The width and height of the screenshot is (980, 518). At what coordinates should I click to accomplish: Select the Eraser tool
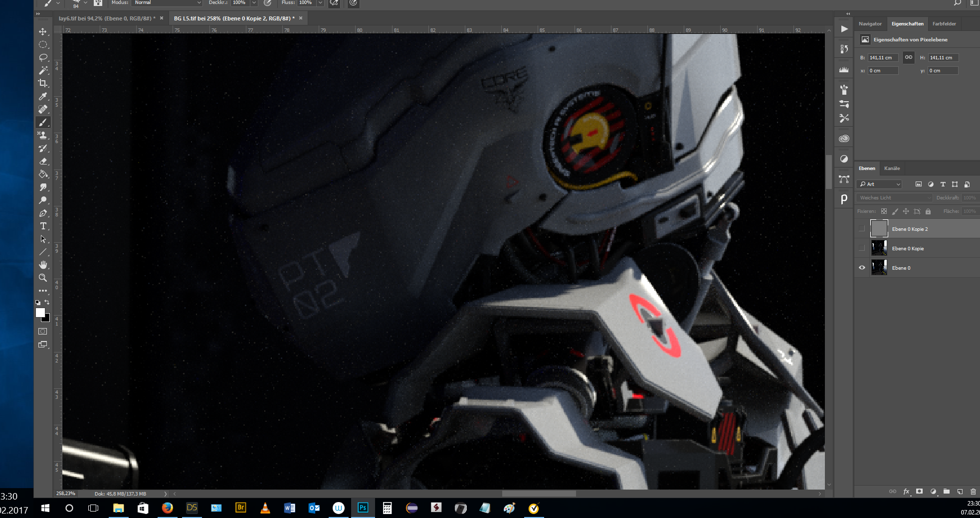[x=43, y=162]
